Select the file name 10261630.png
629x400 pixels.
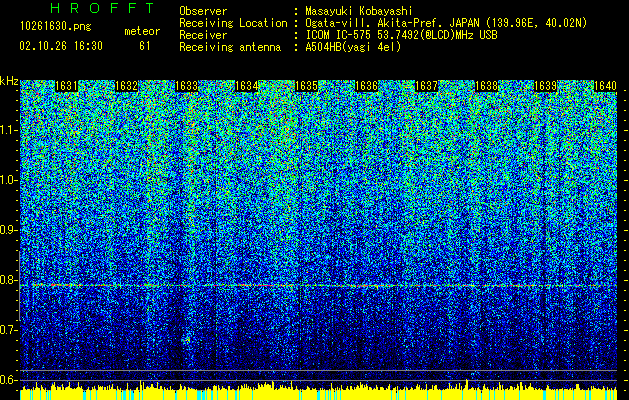(x=56, y=27)
